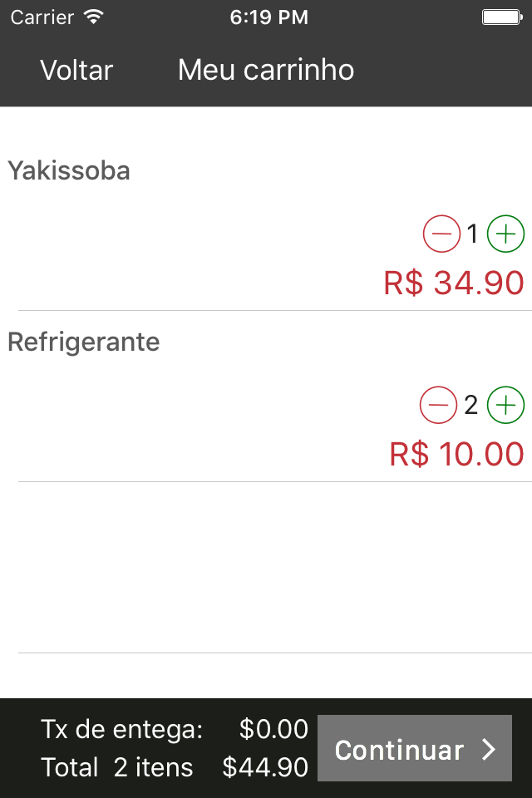The height and width of the screenshot is (798, 532).
Task: Tap the R$ 34.90 price
Action: [454, 283]
